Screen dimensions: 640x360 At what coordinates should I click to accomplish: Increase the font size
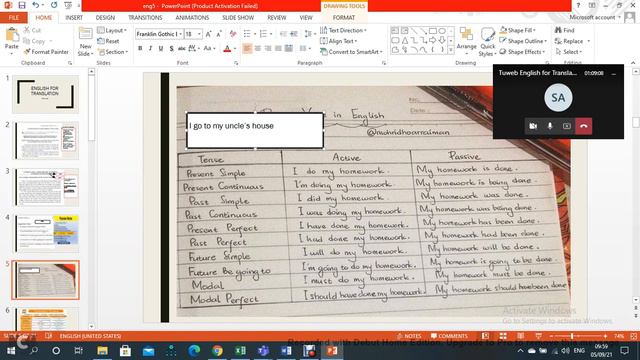(209, 34)
